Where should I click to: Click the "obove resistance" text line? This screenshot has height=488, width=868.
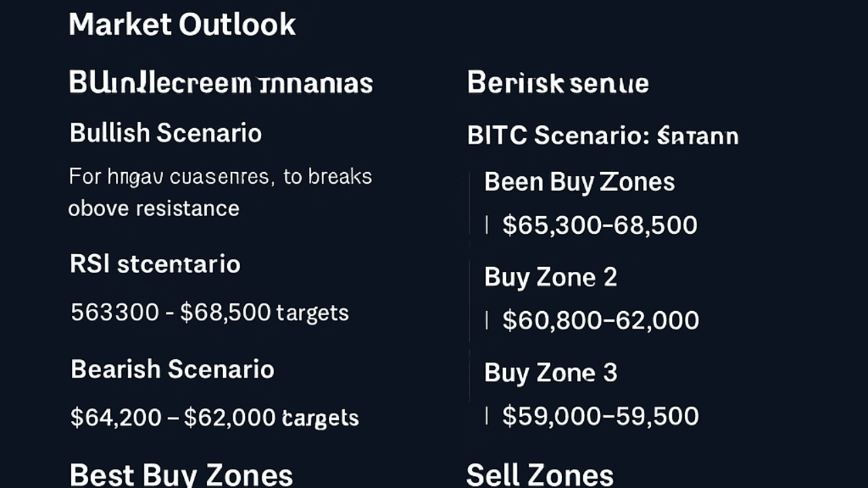pyautogui.click(x=153, y=208)
